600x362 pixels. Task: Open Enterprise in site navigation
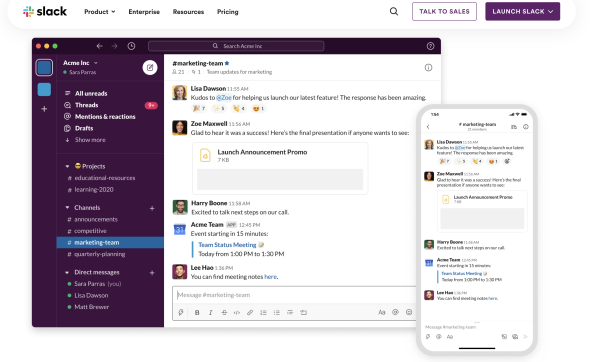tap(144, 12)
